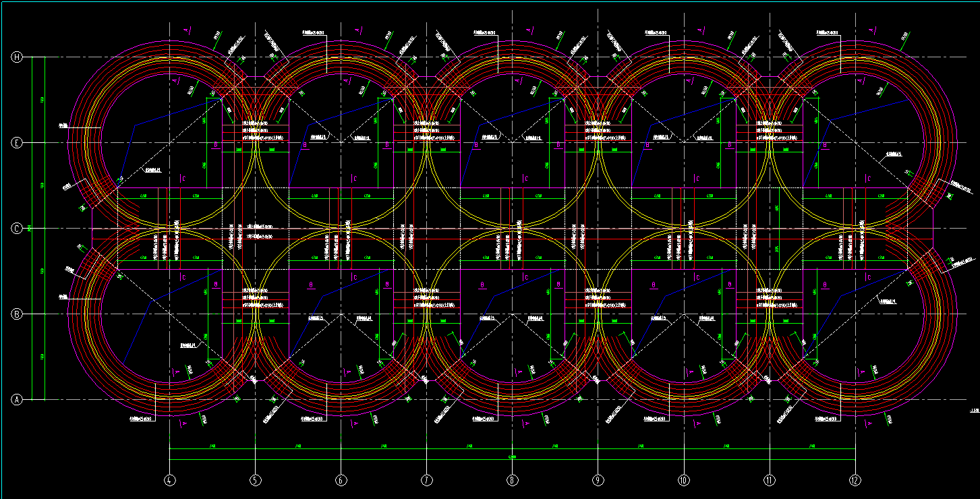Viewport: 980px width, 499px height.
Task: Click the column grid bubble numbered 6
Action: (x=341, y=481)
